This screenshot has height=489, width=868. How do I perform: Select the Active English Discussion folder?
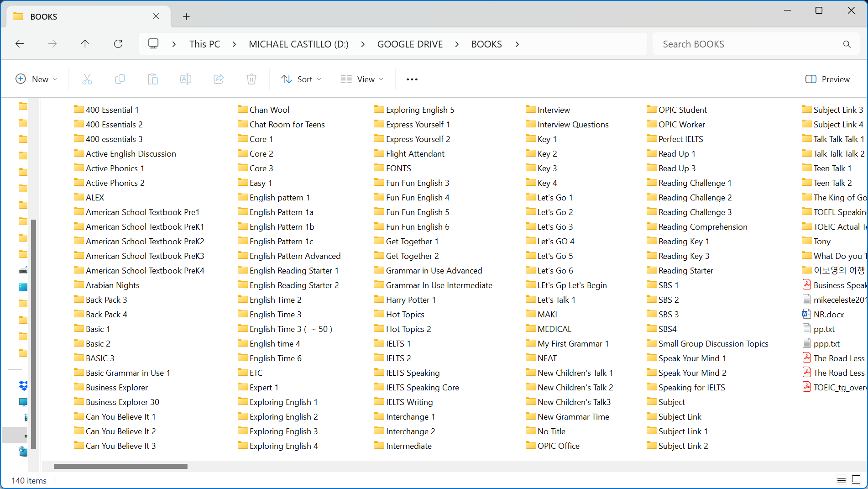click(125, 153)
